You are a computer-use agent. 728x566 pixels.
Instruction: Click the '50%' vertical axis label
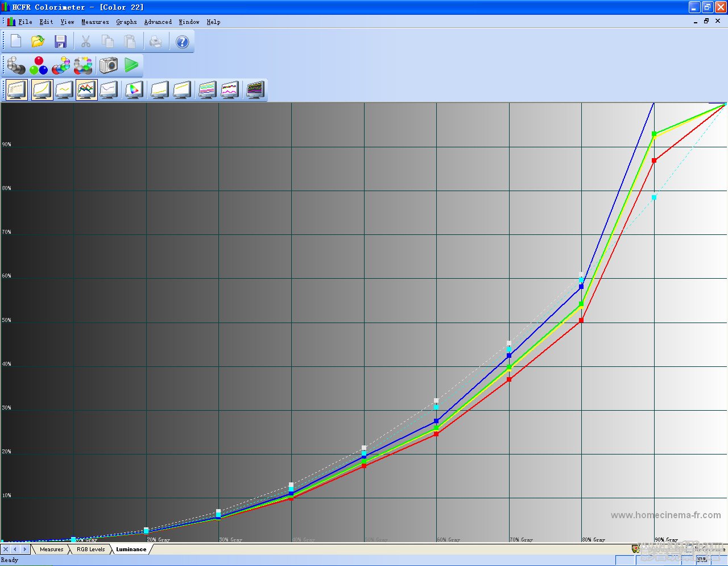(6, 320)
